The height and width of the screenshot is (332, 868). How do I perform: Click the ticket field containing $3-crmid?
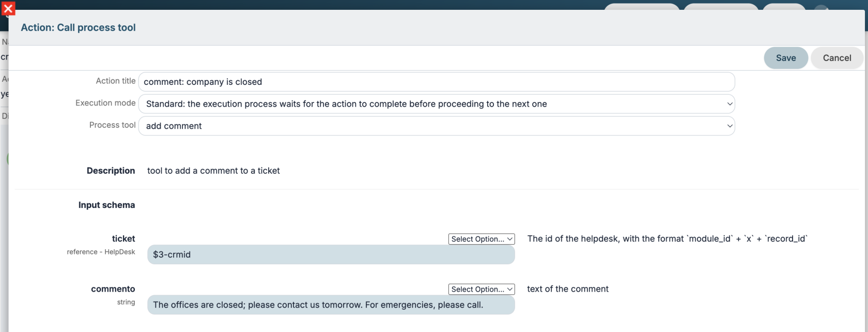click(x=331, y=254)
